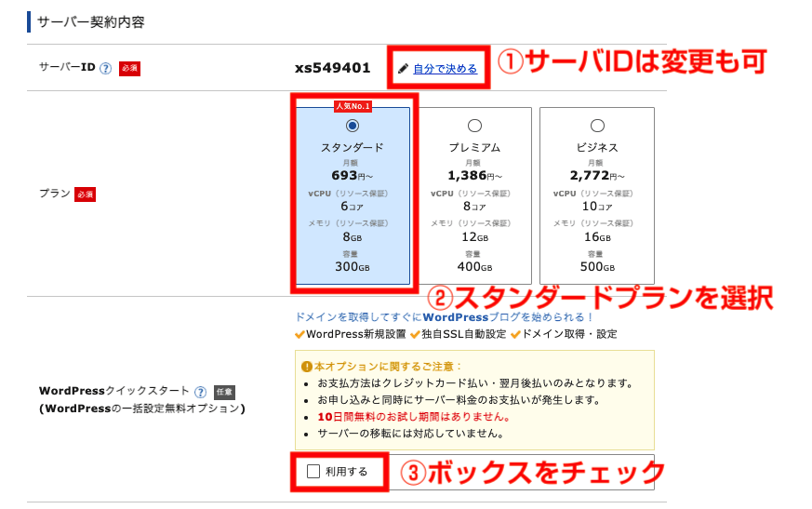This screenshot has width=812, height=509.
Task: Click the orange warning icon in the notice box
Action: tap(305, 366)
